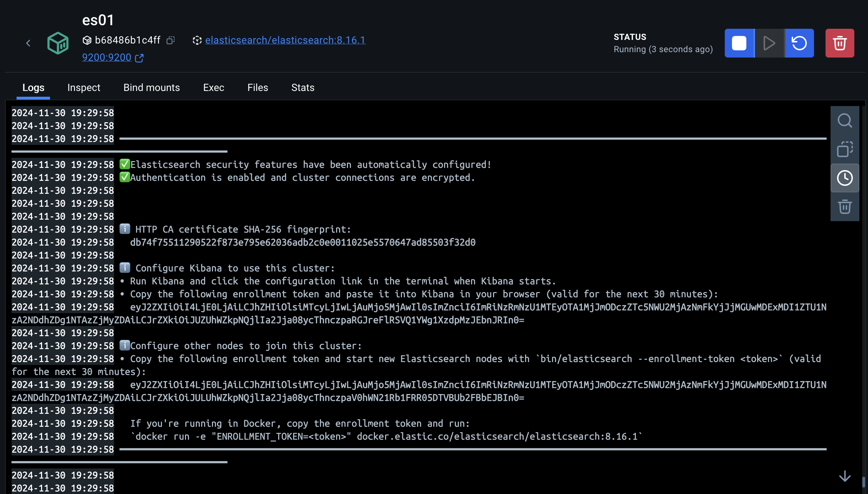Toggle timestamps with the clock icon

[x=845, y=178]
